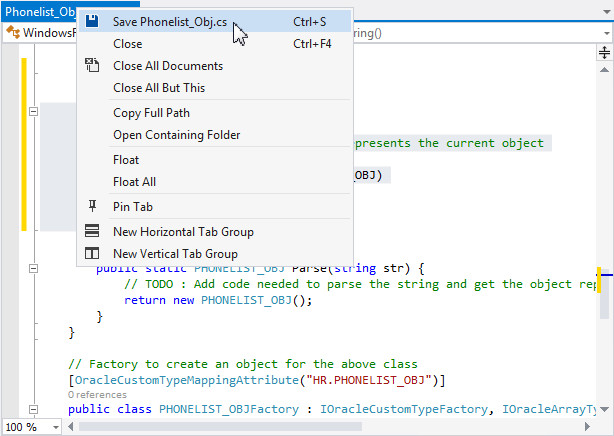Viewport: 614px width, 436px height.
Task: Click 'PHONELIST_OBJFactory' class name
Action: tap(229, 409)
